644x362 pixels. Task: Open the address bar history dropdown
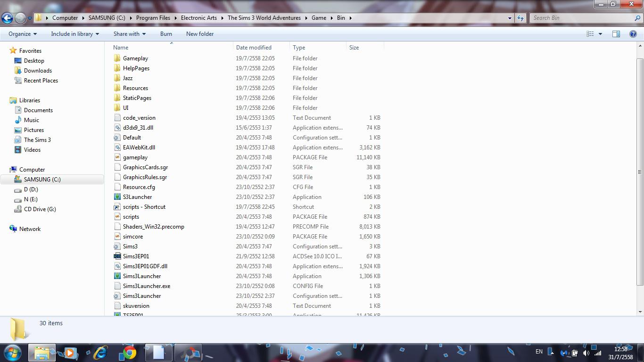pyautogui.click(x=510, y=18)
